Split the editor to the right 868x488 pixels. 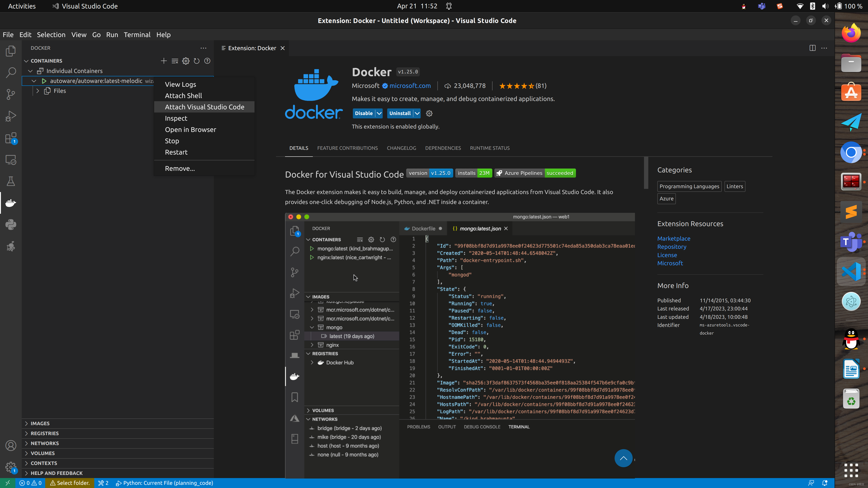[x=812, y=48]
